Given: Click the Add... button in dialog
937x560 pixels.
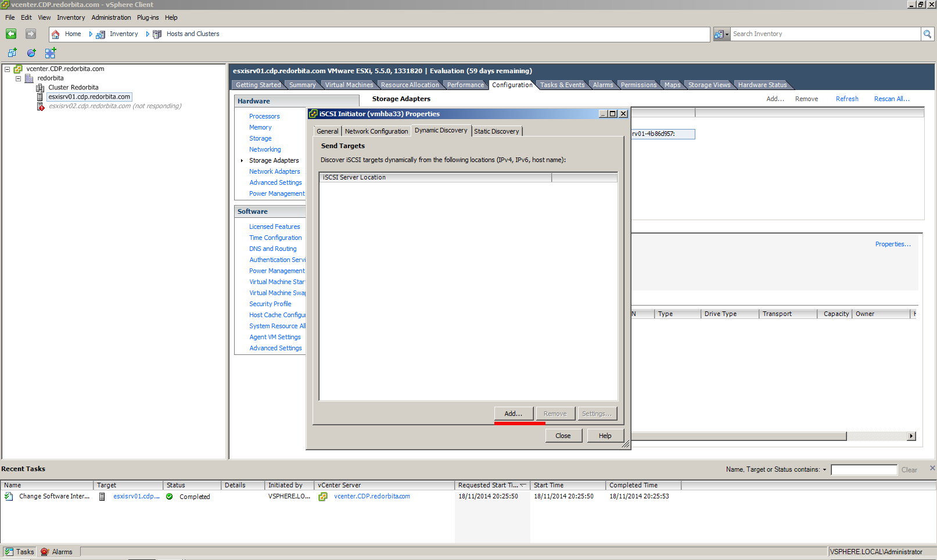Looking at the screenshot, I should click(x=514, y=414).
